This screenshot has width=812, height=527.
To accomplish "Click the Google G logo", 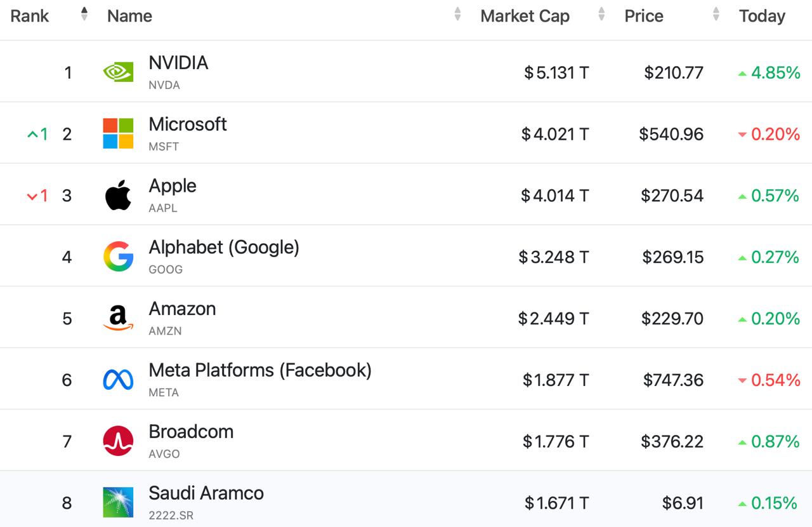I will point(118,257).
